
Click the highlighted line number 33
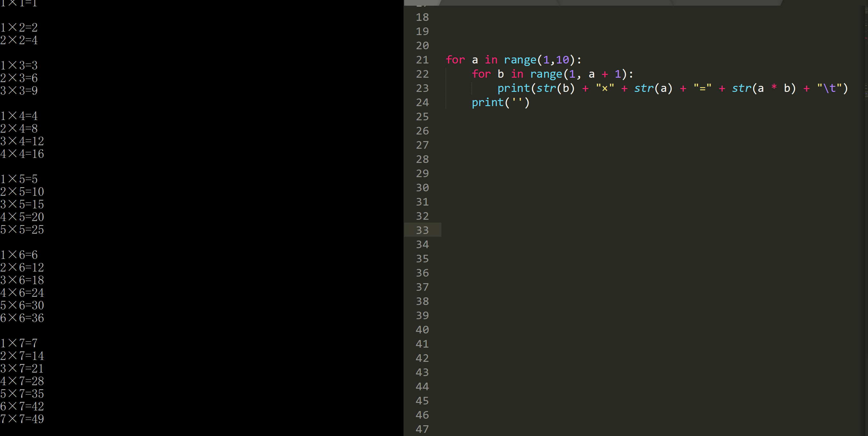[x=422, y=230]
